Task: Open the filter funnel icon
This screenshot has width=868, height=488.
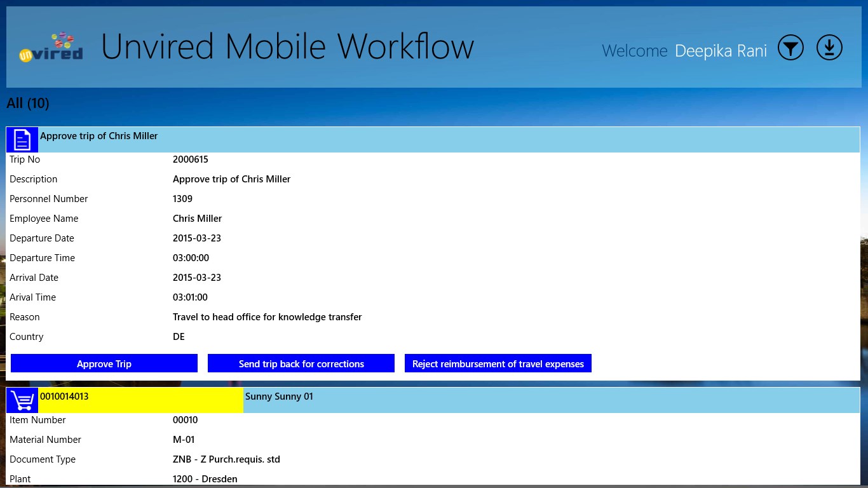Action: 790,48
